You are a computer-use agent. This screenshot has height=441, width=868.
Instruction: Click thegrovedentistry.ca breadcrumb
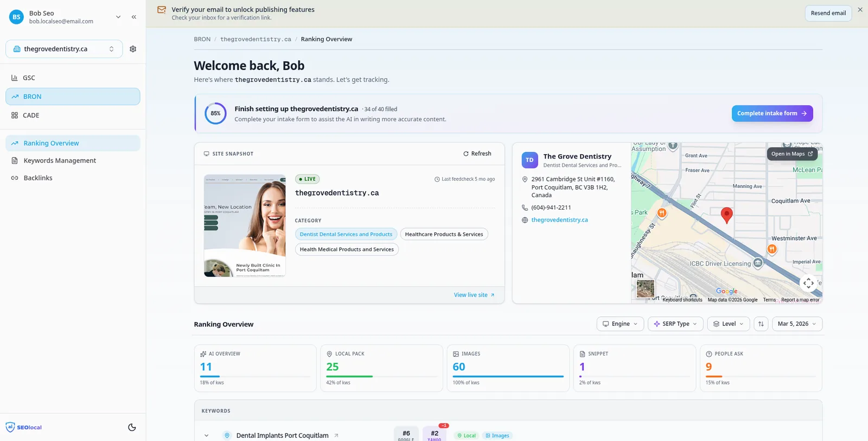(x=256, y=39)
